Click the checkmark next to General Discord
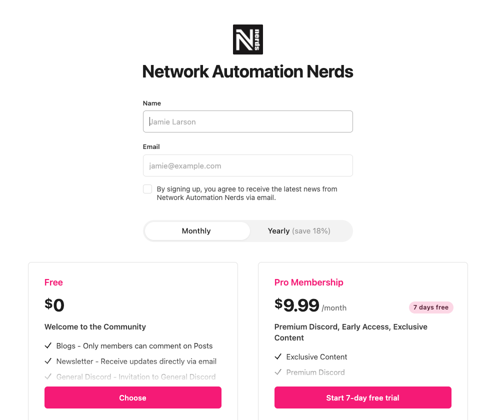The height and width of the screenshot is (420, 504). 48,376
